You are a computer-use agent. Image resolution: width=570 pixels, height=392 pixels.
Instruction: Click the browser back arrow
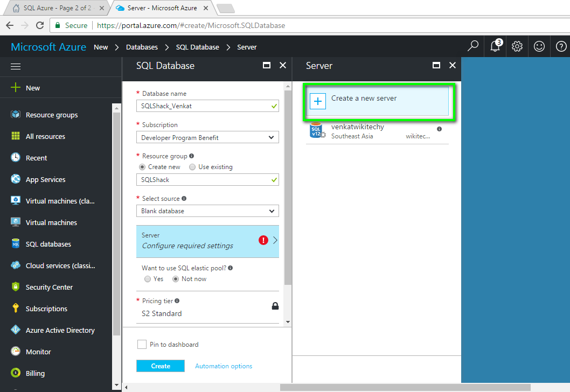tap(10, 25)
